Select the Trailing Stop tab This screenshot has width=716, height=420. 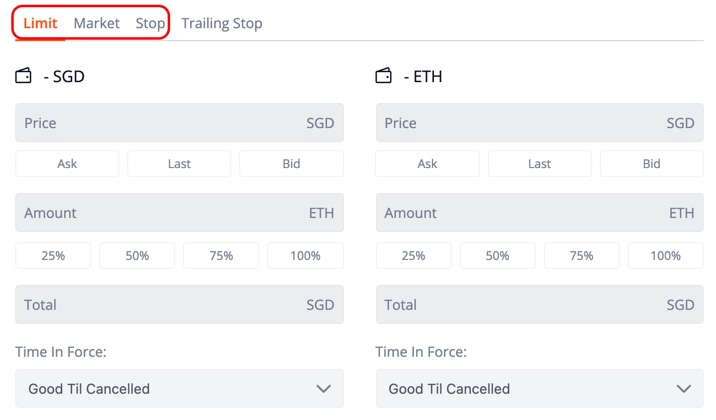pos(222,23)
